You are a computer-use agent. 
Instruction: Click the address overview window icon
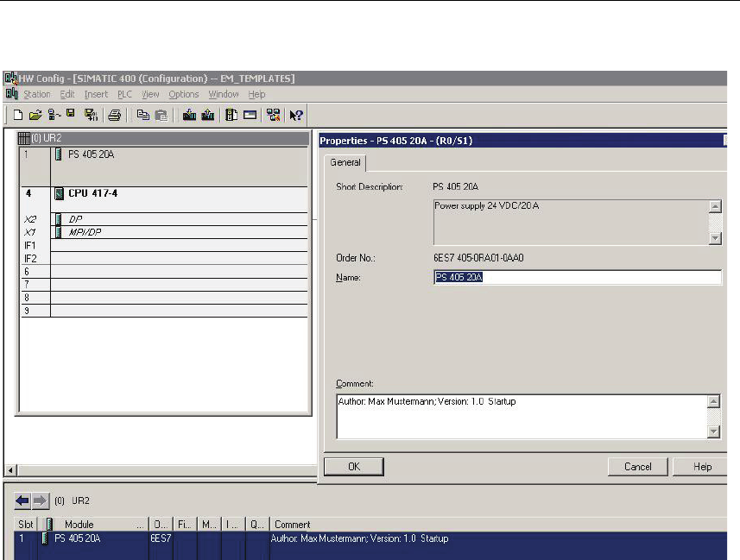[250, 115]
